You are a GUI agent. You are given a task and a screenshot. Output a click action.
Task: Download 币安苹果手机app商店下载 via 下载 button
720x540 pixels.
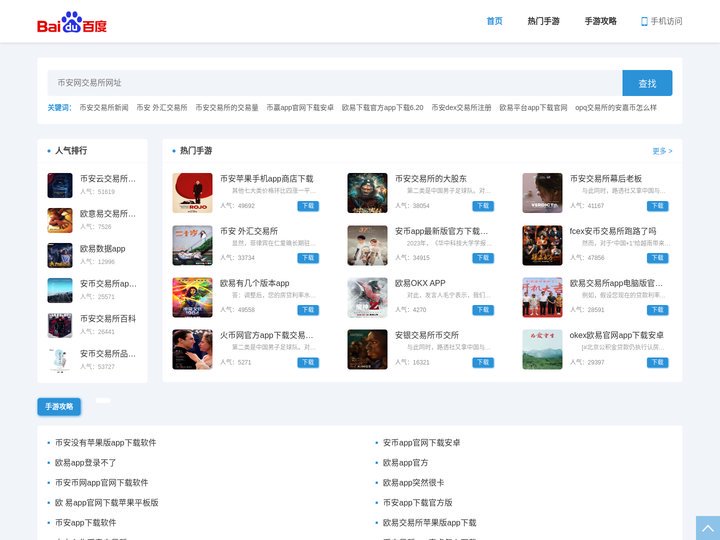coord(308,206)
